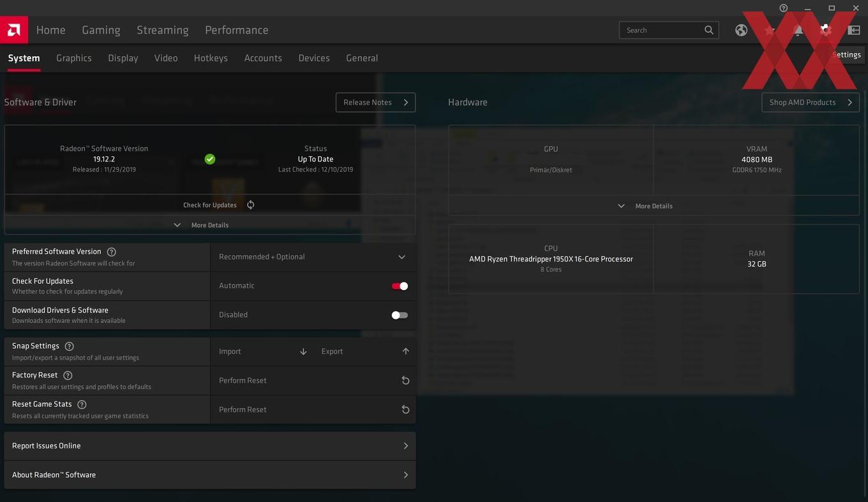Switch to the Devices tab
Image resolution: width=868 pixels, height=502 pixels.
pyautogui.click(x=314, y=58)
